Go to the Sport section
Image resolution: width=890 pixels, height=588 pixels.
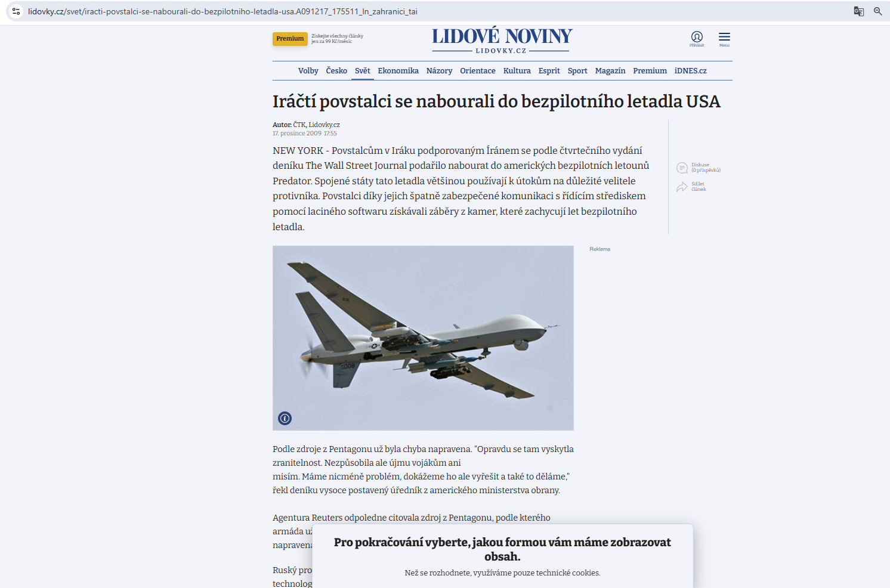click(577, 71)
